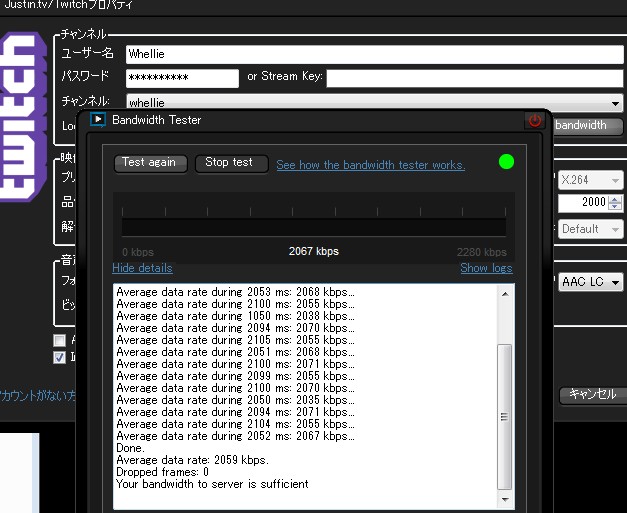This screenshot has width=627, height=513.
Task: Click log line 'during 2052 ms: 2067 kbps'
Action: pyautogui.click(x=236, y=436)
